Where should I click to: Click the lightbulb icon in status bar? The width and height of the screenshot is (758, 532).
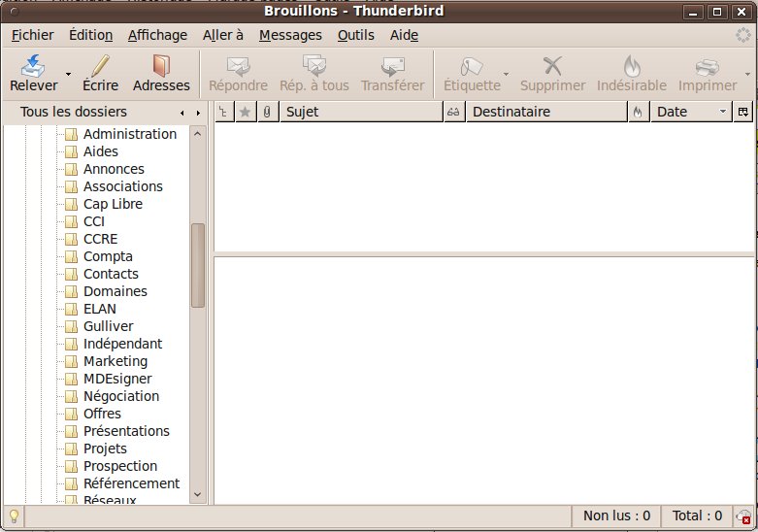pos(14,516)
